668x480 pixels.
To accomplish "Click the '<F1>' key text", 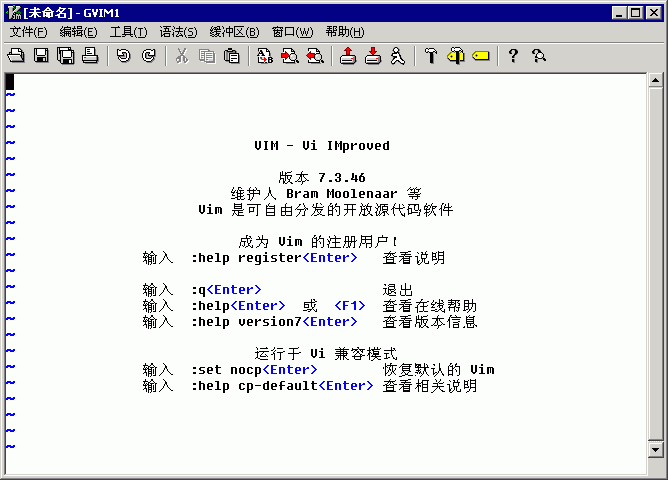I will (350, 306).
